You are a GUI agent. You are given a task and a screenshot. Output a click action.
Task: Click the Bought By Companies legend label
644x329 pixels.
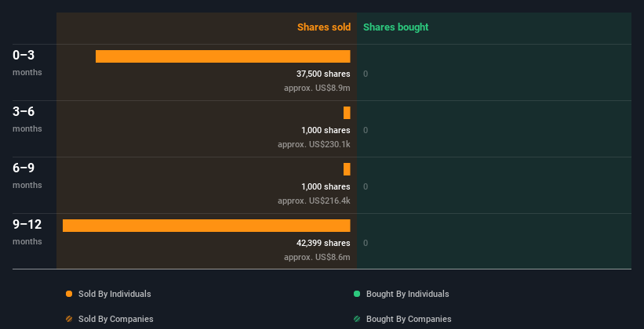tap(409, 319)
